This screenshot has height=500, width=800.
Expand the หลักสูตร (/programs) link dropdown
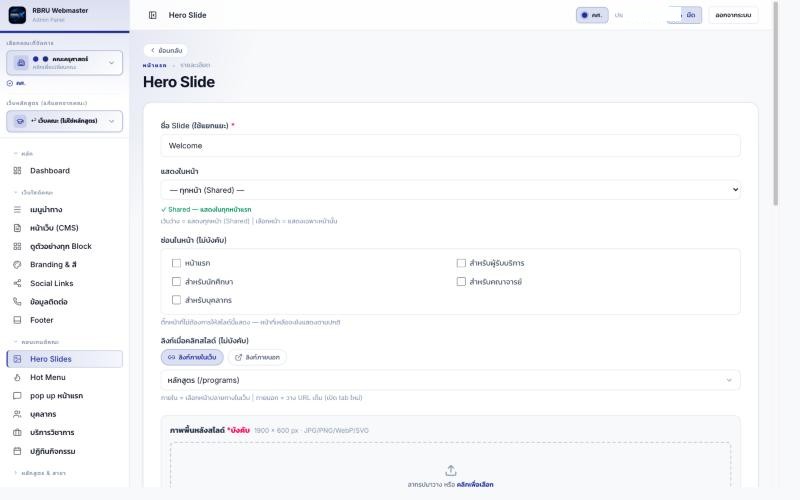point(451,380)
